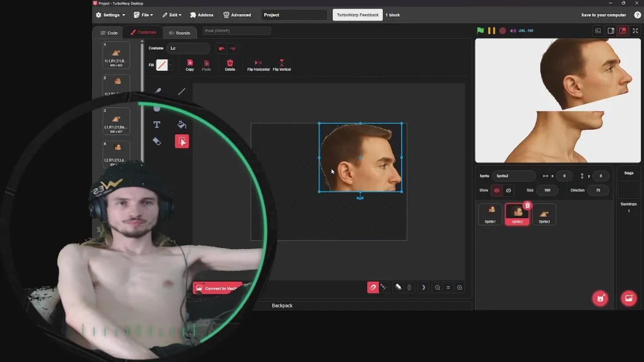Image resolution: width=644 pixels, height=362 pixels.
Task: Edit the costume name field Lc
Action: [x=189, y=48]
